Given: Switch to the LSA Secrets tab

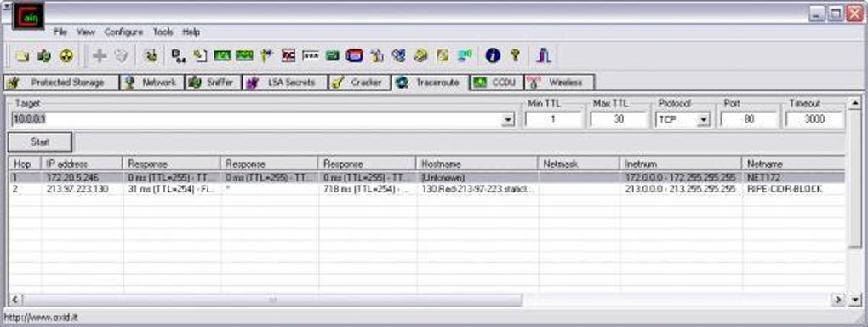Looking at the screenshot, I should click(284, 83).
